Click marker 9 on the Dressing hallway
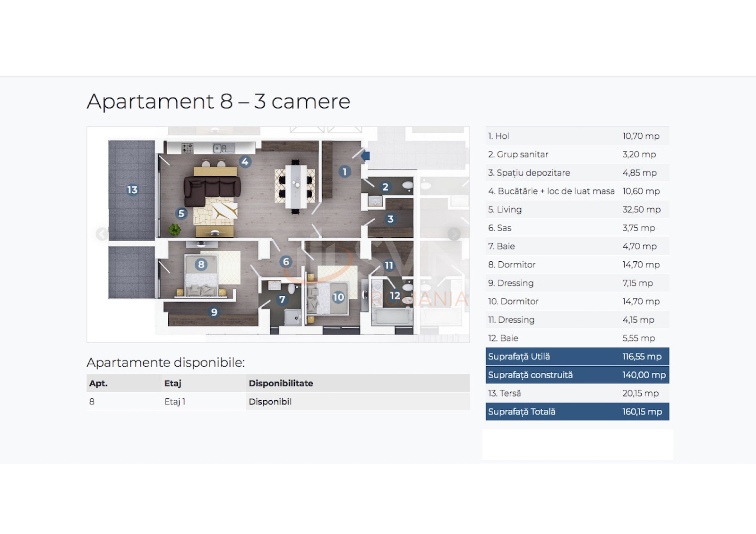Viewport: 756px width, 534px height. pos(214,312)
